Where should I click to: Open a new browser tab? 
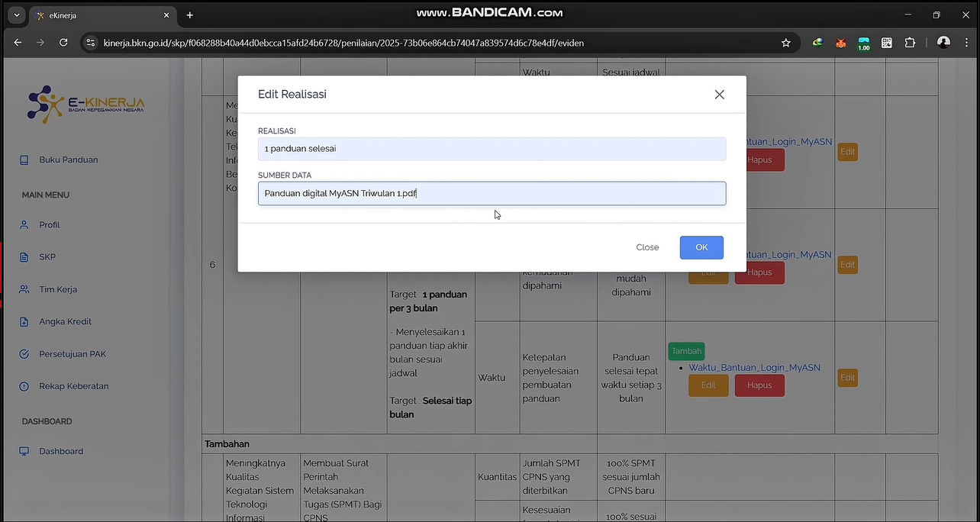190,15
